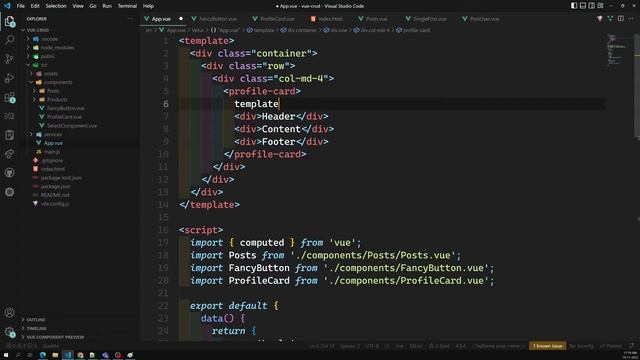Open FancyButton.vue in the explorer tree
This screenshot has width=640, height=360.
click(65, 108)
